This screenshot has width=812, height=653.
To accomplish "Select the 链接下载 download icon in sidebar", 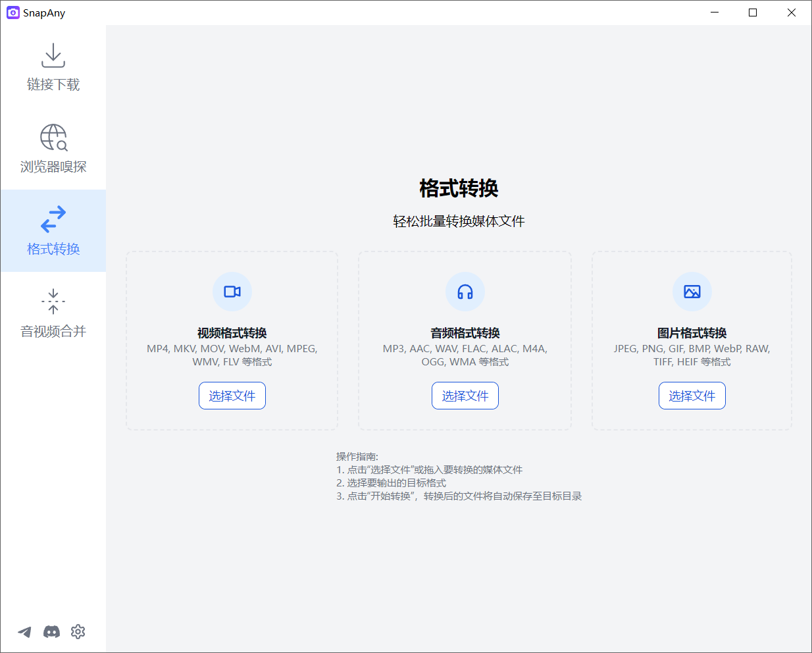I will pos(53,55).
